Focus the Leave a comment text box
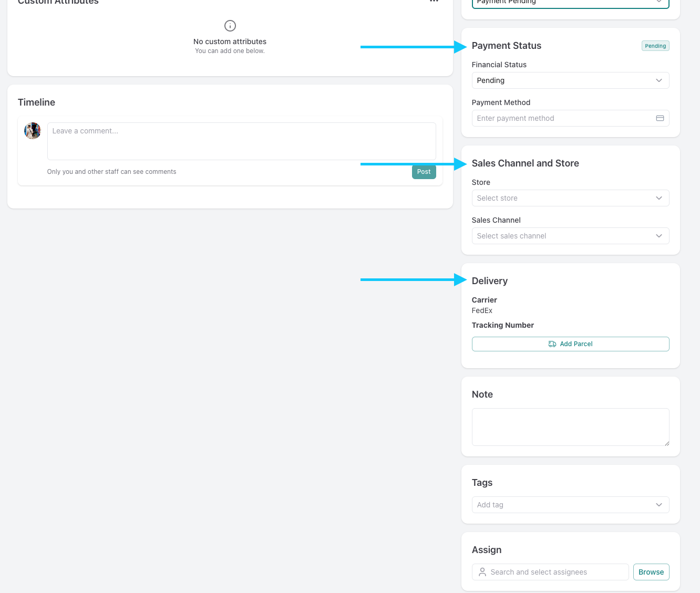 point(241,141)
